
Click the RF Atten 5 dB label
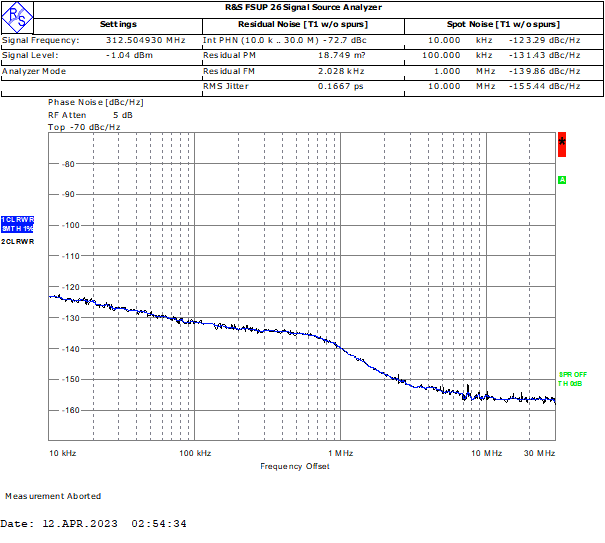pyautogui.click(x=90, y=115)
